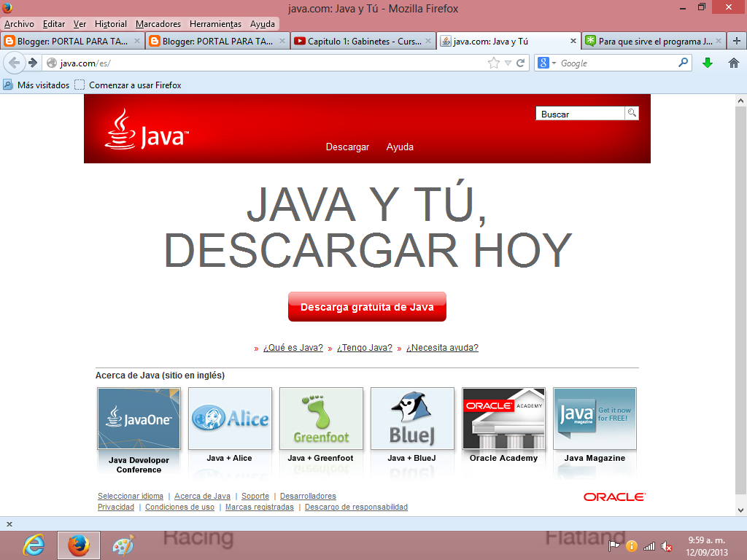Image resolution: width=747 pixels, height=560 pixels.
Task: View downloads via the green arrow icon
Action: (x=707, y=63)
